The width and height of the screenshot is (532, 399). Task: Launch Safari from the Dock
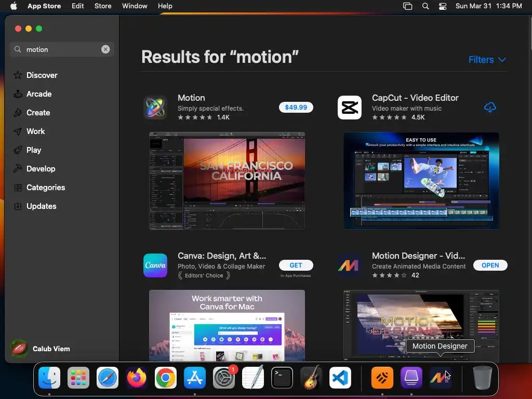[108, 378]
